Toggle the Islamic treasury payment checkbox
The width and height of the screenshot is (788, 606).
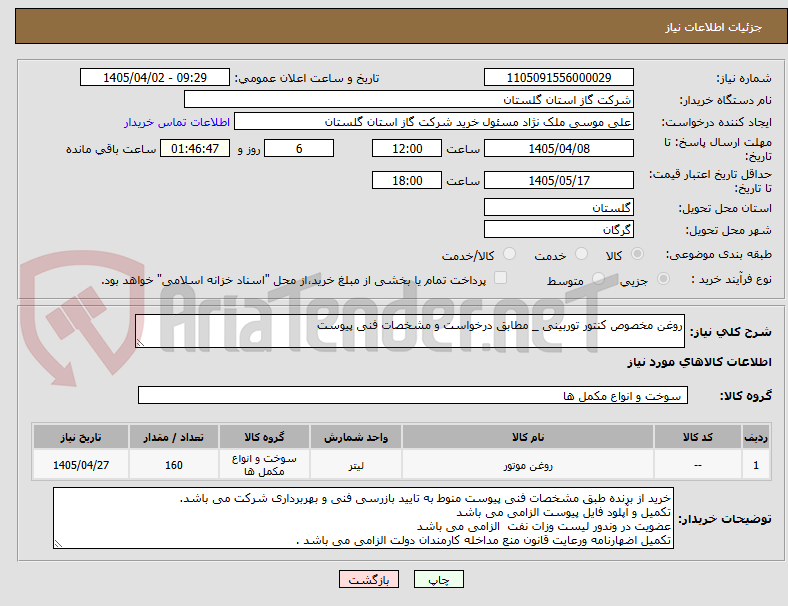click(501, 278)
